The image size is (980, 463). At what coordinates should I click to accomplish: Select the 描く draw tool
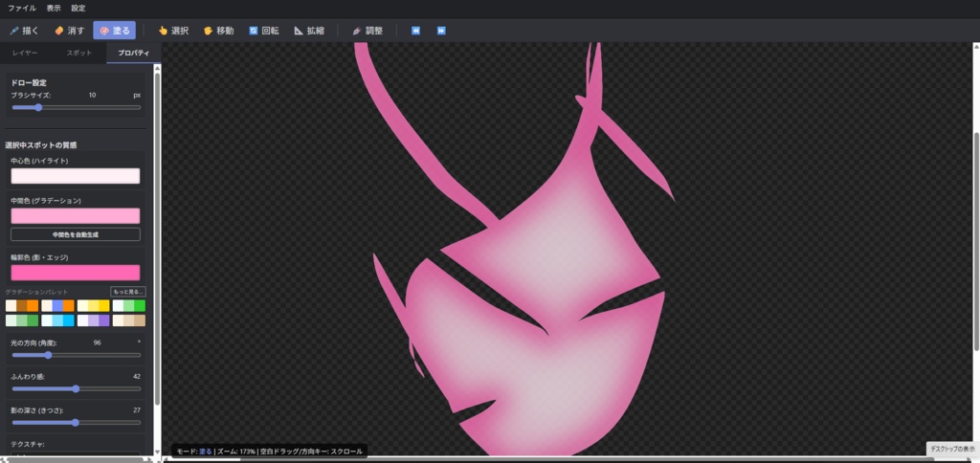pyautogui.click(x=24, y=31)
